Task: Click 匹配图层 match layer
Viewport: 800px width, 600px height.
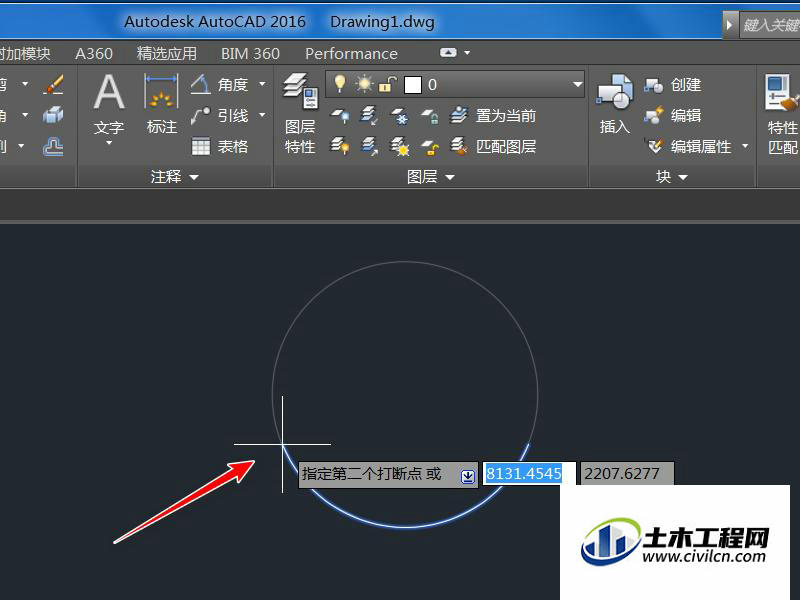Action: 493,147
